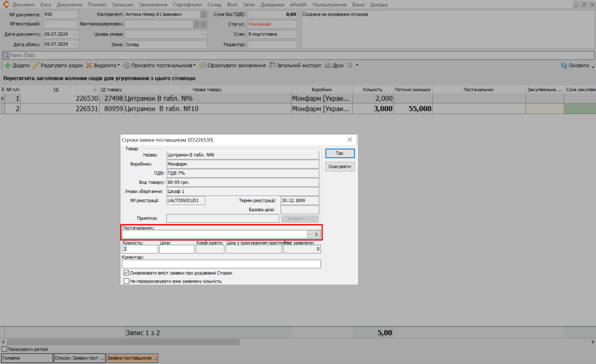Screen dimensions: 596x364
Task: Uncheck Оновлювати вміст заявки checkbox
Action: pos(126,273)
